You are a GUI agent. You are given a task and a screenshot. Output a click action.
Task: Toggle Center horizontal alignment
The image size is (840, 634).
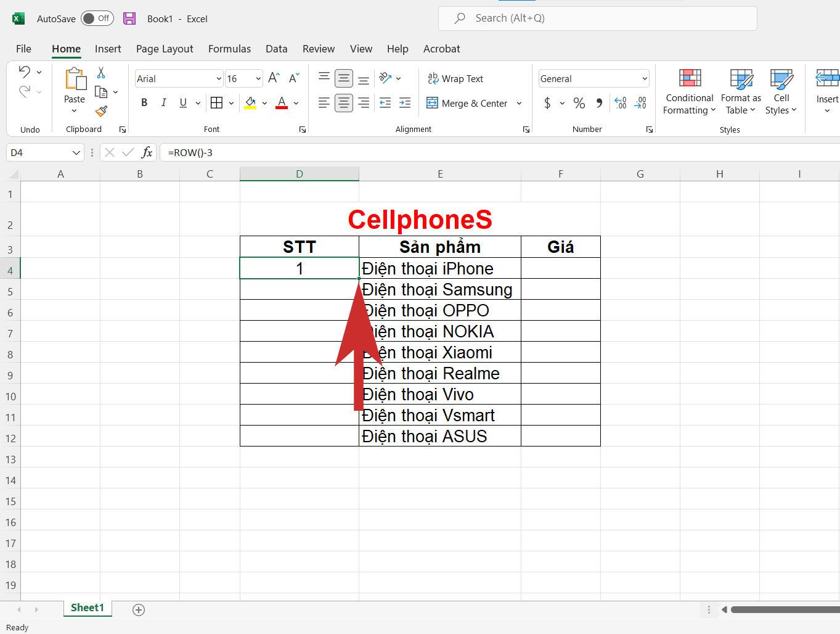344,103
